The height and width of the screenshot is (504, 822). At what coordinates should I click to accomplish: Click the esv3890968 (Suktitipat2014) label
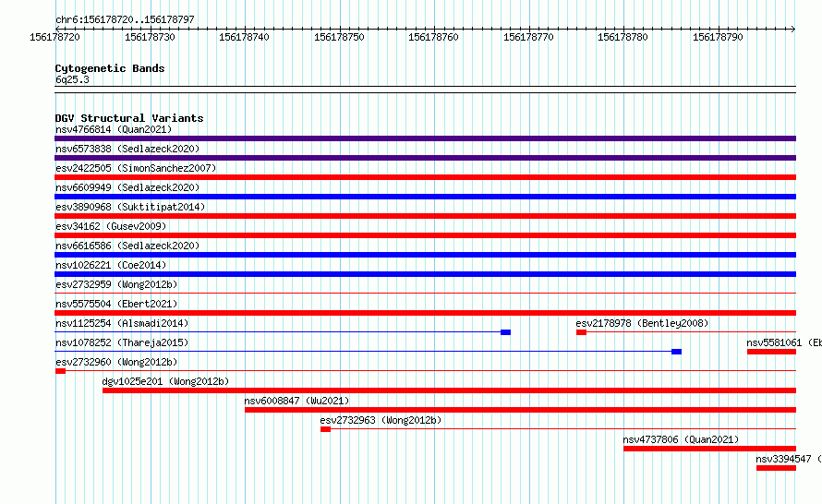pos(130,207)
